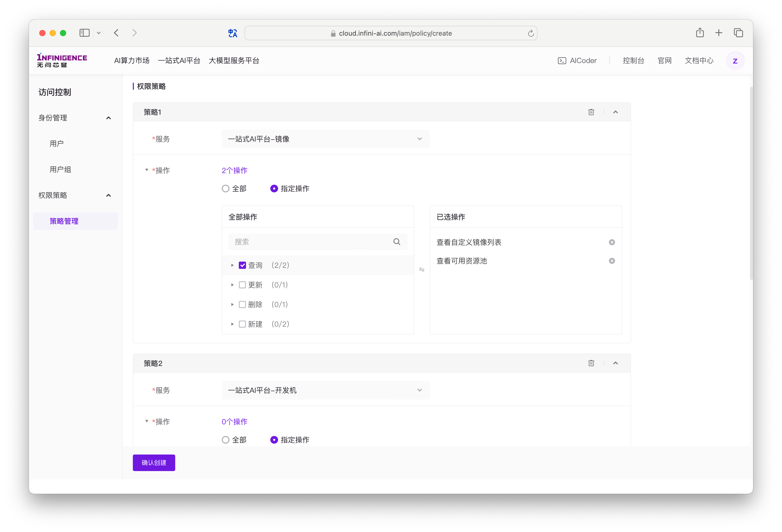
Task: Open the 一站式AI平台-镜像 service dropdown
Action: pos(325,139)
